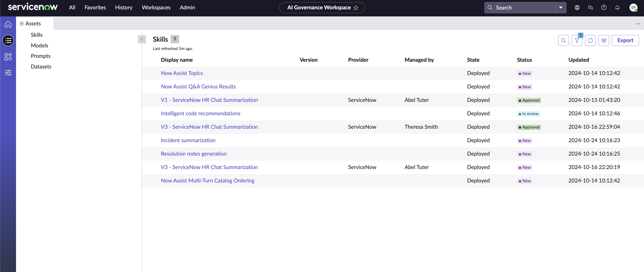Viewport: 644px width, 272px height.
Task: Open Incident summarization skill
Action: pyautogui.click(x=188, y=140)
